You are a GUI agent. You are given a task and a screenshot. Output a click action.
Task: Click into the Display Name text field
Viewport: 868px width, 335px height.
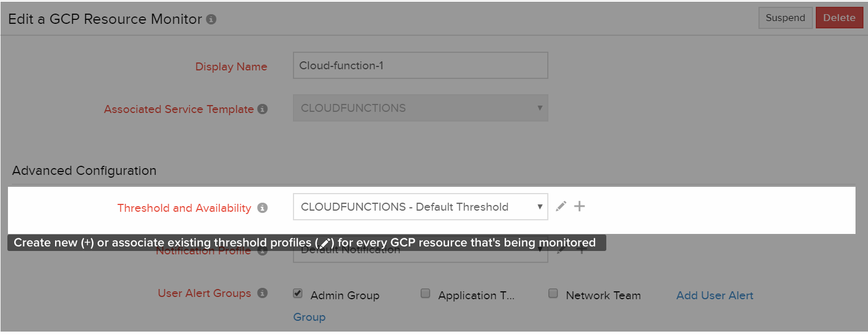[420, 65]
